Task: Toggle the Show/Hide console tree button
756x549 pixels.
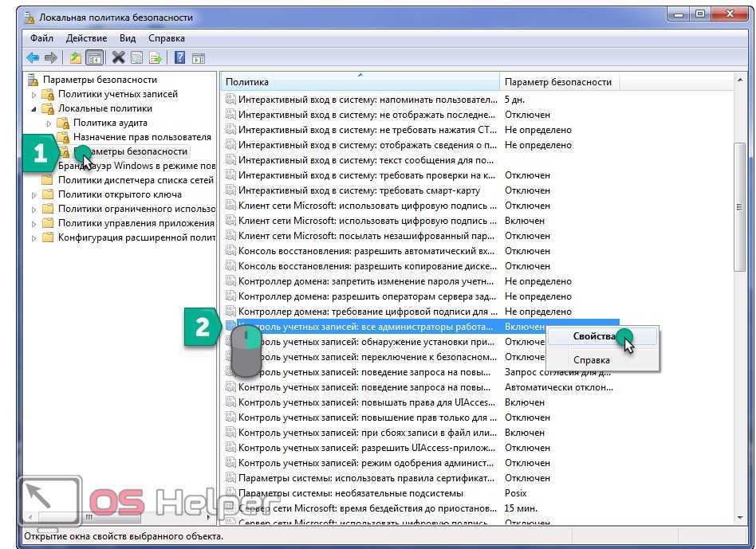Action: 95,57
